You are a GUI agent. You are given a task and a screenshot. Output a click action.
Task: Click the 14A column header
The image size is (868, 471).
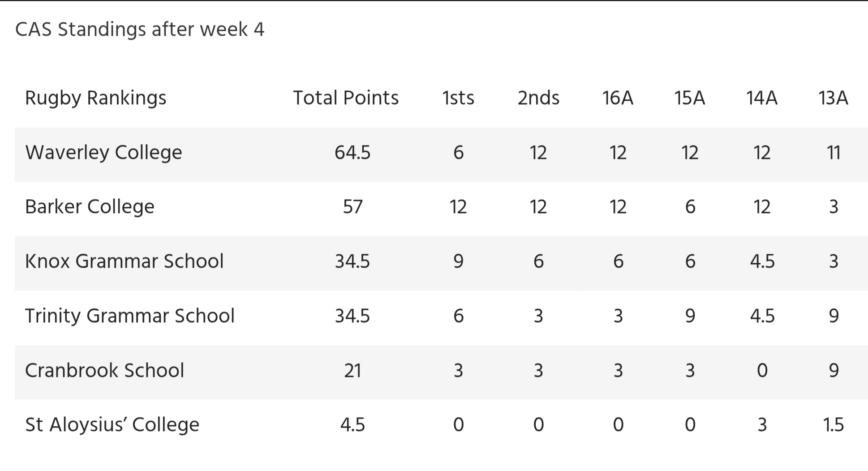pos(762,98)
